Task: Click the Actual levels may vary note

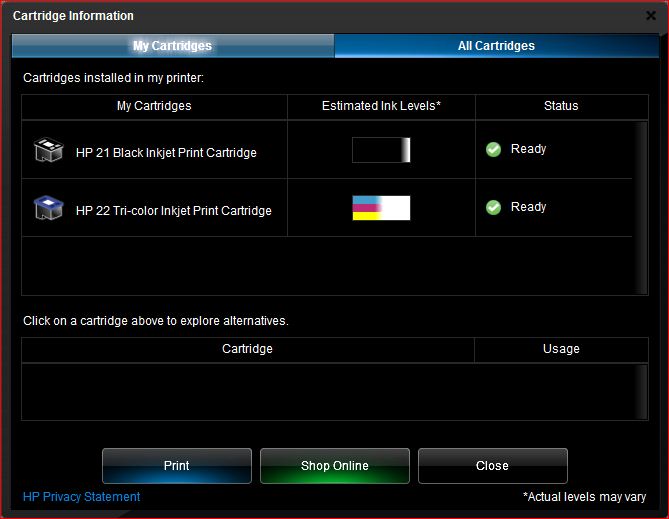Action: point(585,497)
